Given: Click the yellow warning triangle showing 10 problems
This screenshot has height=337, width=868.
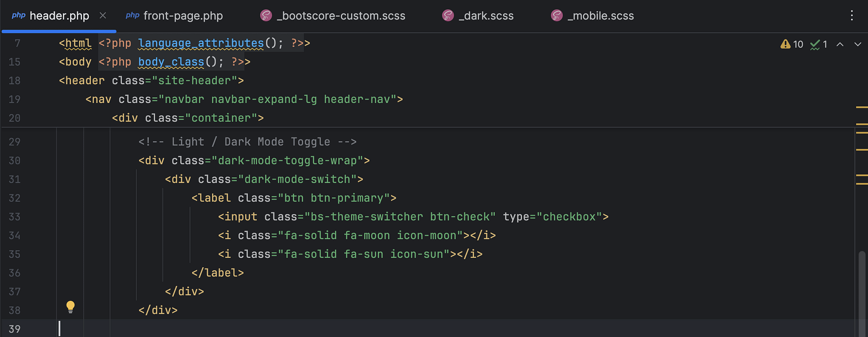Looking at the screenshot, I should pyautogui.click(x=785, y=44).
